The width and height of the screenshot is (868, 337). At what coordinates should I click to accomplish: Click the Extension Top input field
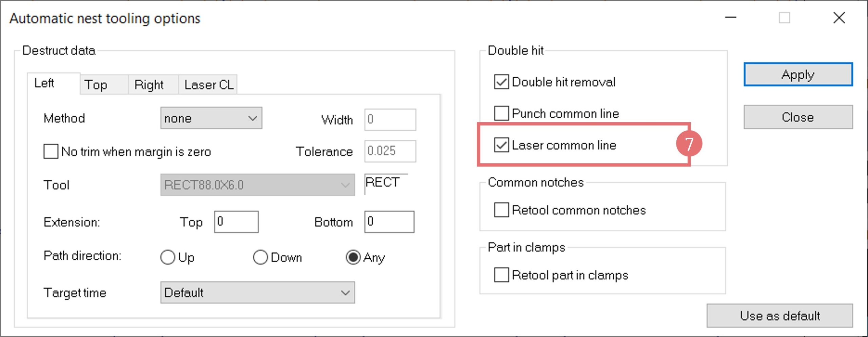(236, 222)
